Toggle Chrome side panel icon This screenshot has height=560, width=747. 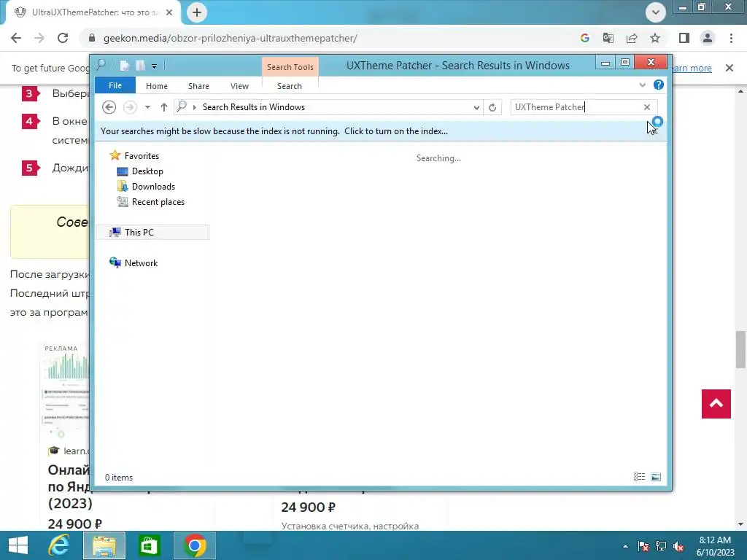[x=684, y=38]
